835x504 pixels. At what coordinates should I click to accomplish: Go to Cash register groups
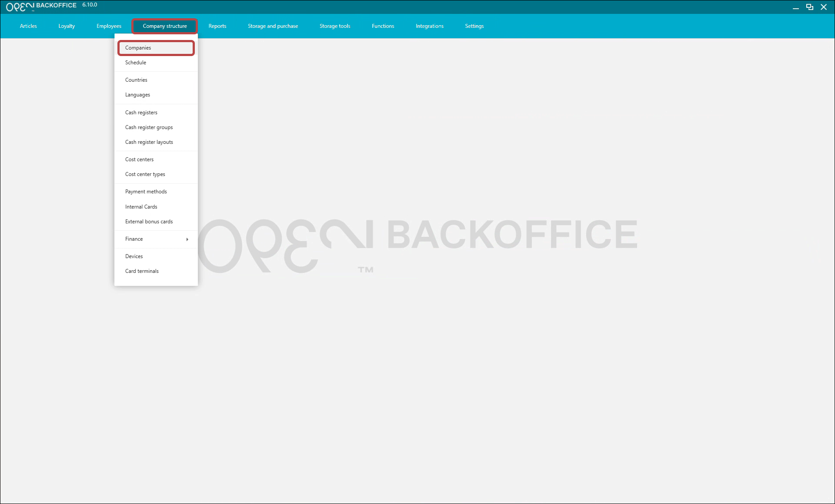pos(156,127)
